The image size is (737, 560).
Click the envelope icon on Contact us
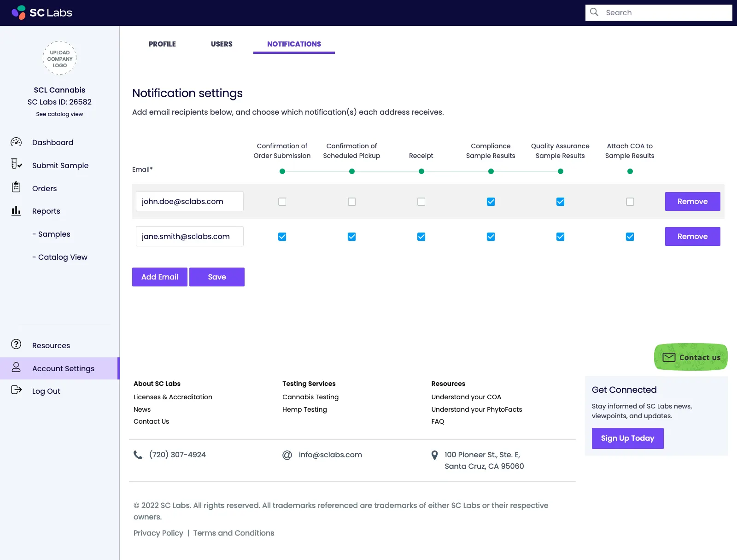coord(669,357)
